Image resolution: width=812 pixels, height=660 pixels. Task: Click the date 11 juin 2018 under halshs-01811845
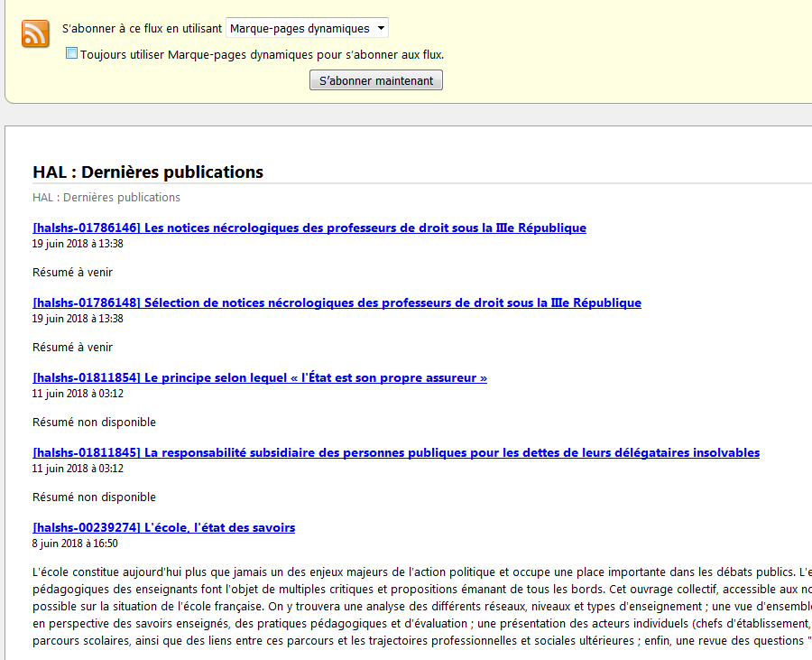tap(78, 469)
